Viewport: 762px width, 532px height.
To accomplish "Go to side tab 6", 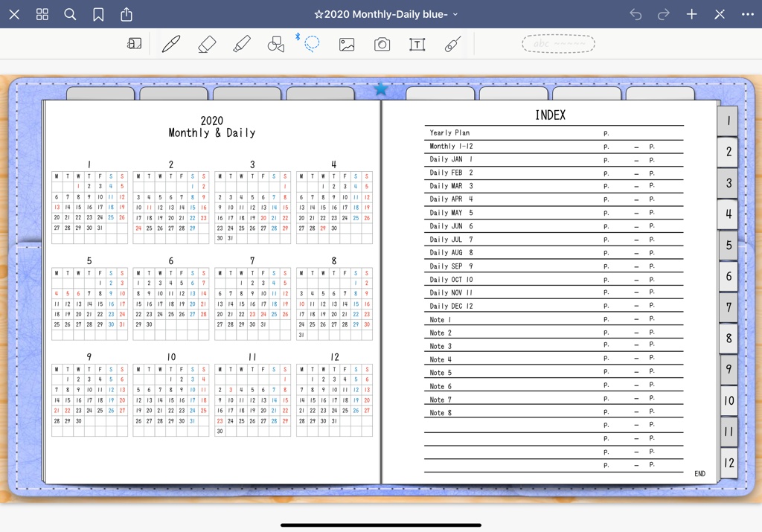I will point(728,276).
